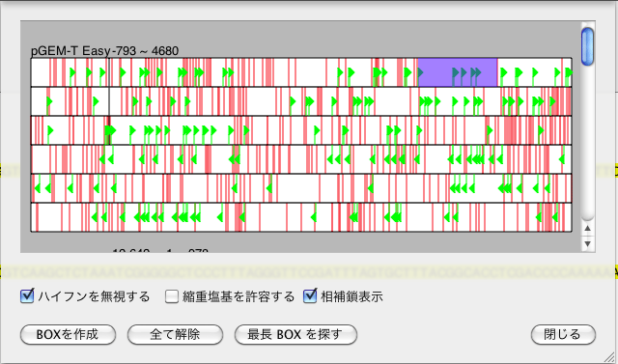Uncheck the ハイフンを無視する checkbox

pyautogui.click(x=27, y=295)
